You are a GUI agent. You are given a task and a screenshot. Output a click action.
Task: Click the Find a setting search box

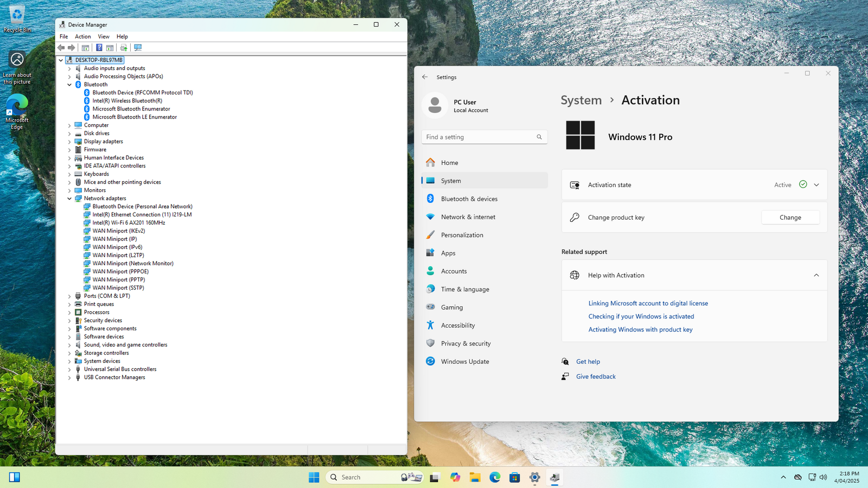click(484, 137)
